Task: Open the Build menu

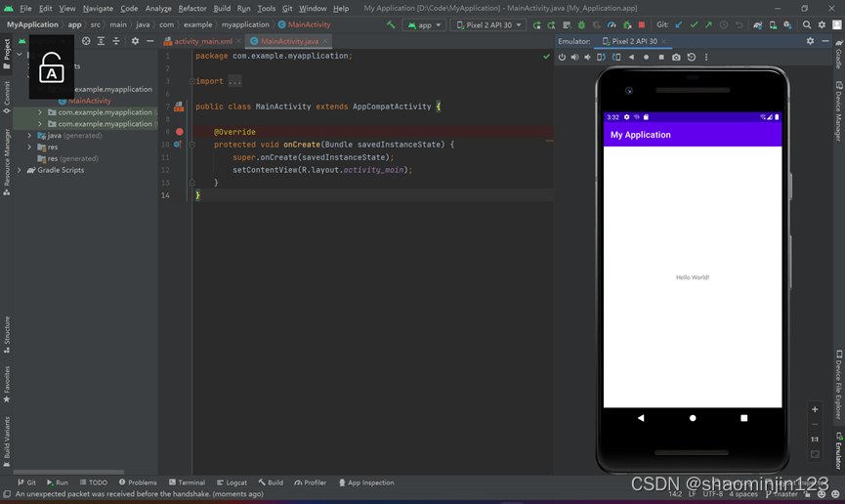Action: (x=222, y=8)
